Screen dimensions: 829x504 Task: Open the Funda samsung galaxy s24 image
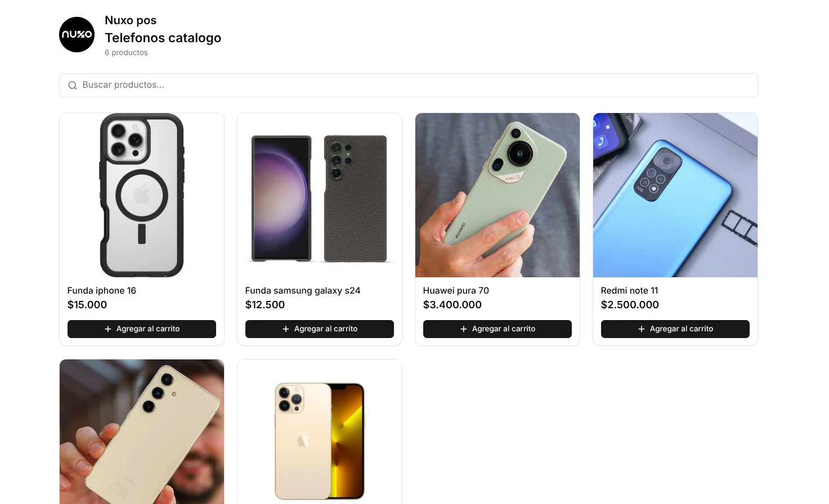point(320,195)
